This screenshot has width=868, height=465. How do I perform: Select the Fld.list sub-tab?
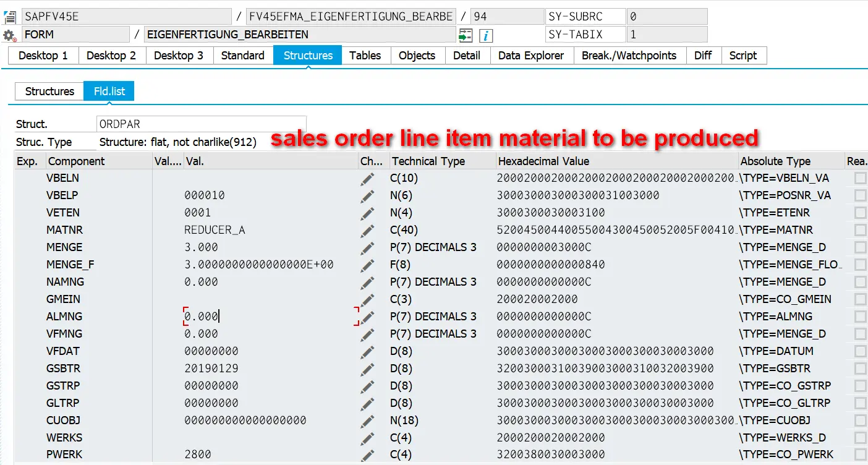(x=109, y=92)
